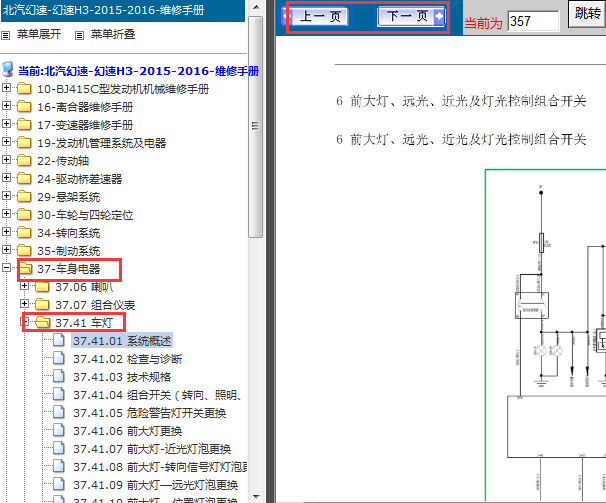
Task: Click page icon of 37.41.09 前大灯—远光灯泡更换
Action: 59,484
